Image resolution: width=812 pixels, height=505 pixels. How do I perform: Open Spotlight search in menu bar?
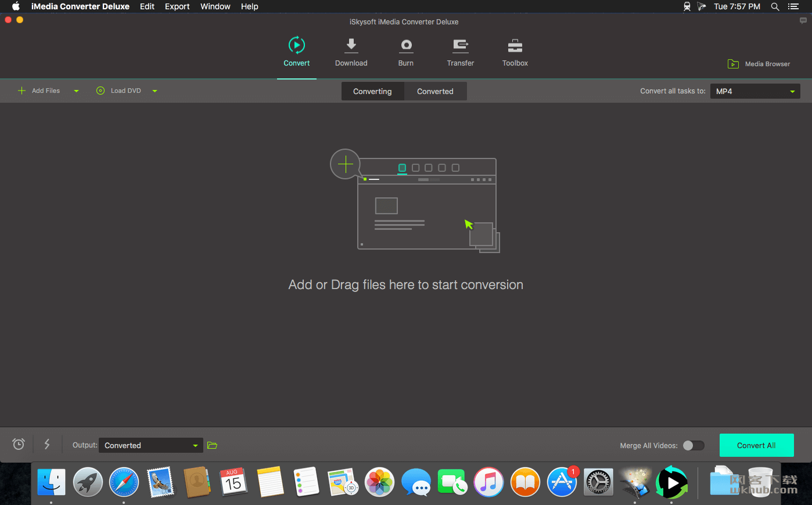tap(775, 6)
